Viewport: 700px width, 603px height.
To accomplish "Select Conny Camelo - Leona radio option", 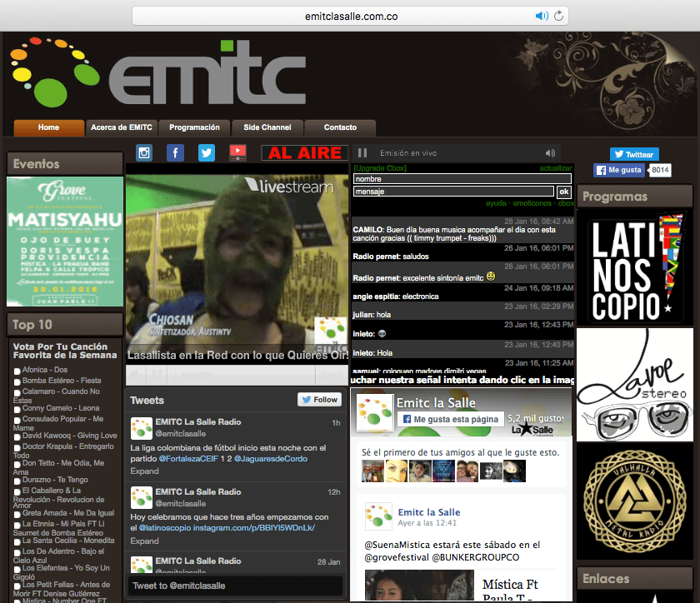I will [x=17, y=409].
